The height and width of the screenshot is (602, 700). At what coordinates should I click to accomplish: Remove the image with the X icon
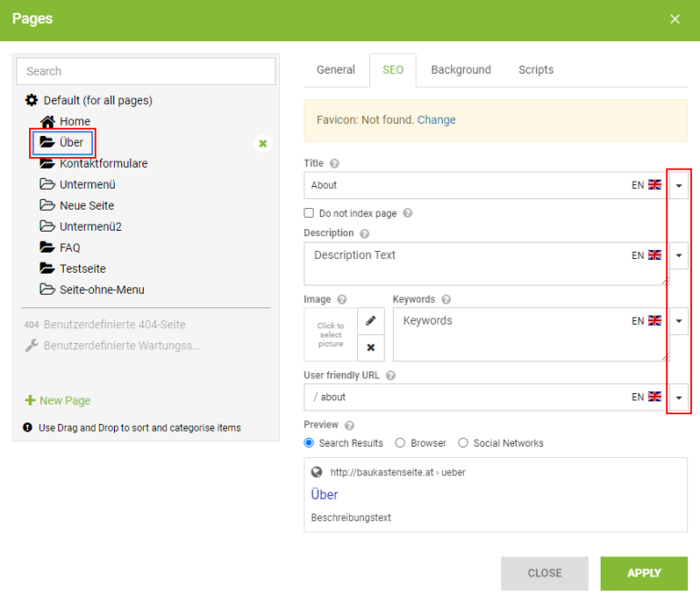(371, 348)
